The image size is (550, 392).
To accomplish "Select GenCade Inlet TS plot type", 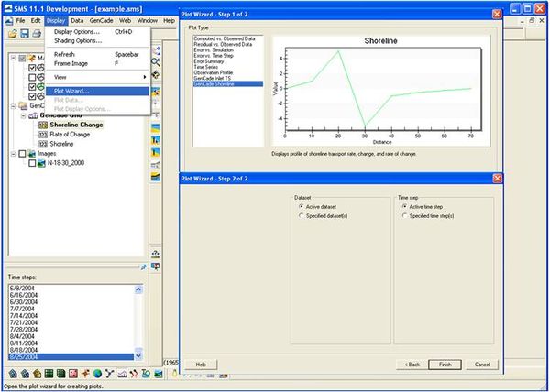I will [213, 78].
